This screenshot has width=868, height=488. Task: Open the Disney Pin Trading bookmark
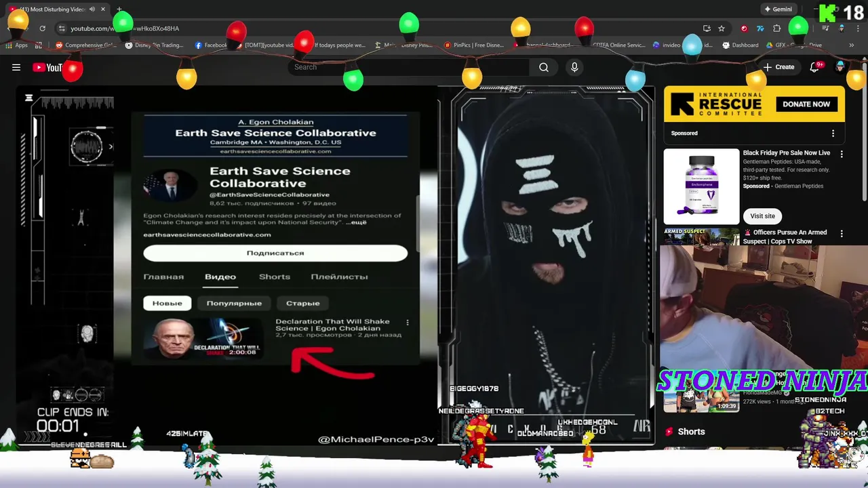click(x=155, y=45)
